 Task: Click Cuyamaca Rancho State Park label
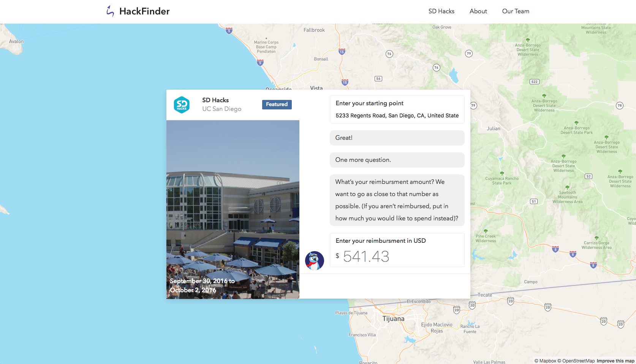pos(502,181)
